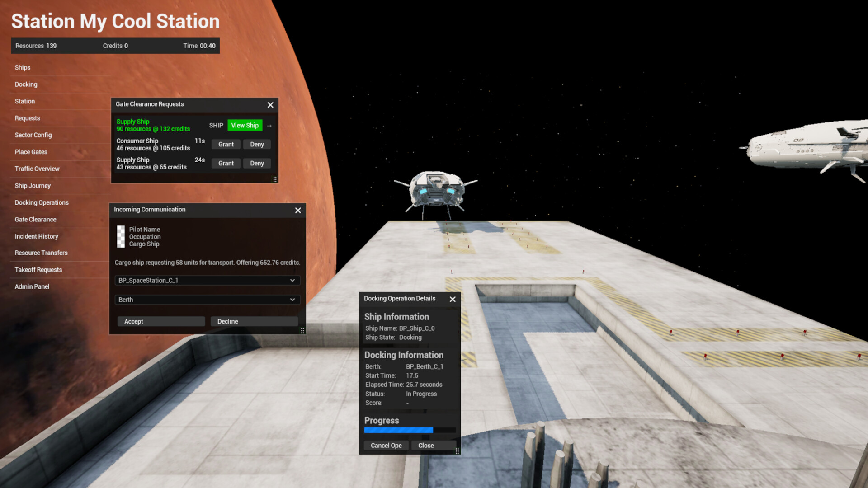Click berth value 'BP_Berth_C_1'
The image size is (868, 488).
[x=425, y=367]
